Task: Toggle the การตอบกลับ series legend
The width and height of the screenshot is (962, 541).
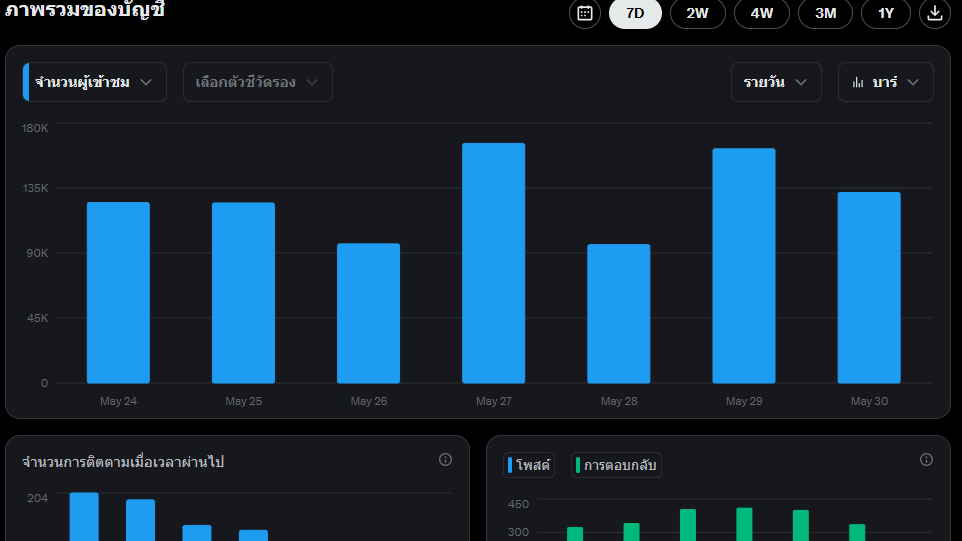Action: (617, 465)
